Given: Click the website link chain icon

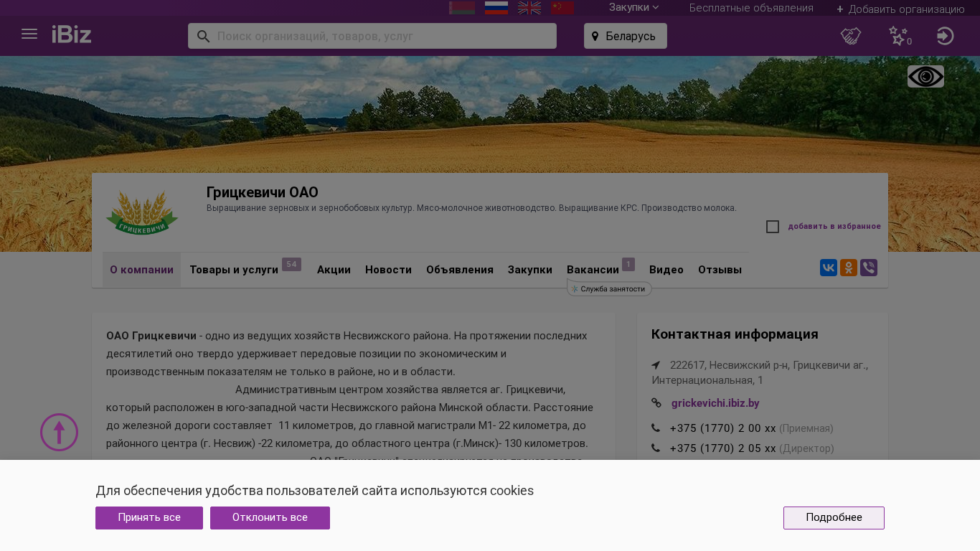Looking at the screenshot, I should [656, 403].
